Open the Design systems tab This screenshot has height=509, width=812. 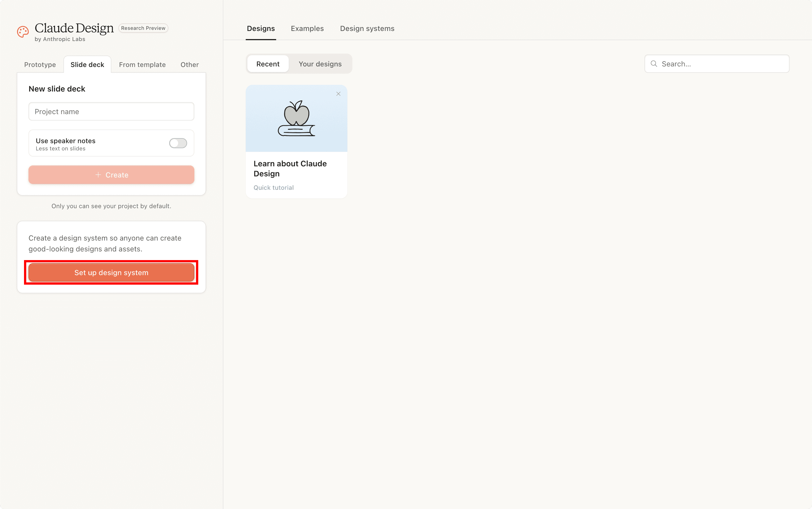[367, 29]
